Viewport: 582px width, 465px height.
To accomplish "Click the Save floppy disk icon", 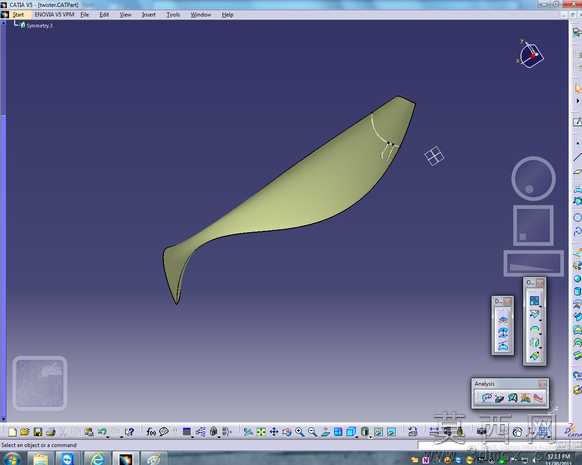I will [37, 432].
